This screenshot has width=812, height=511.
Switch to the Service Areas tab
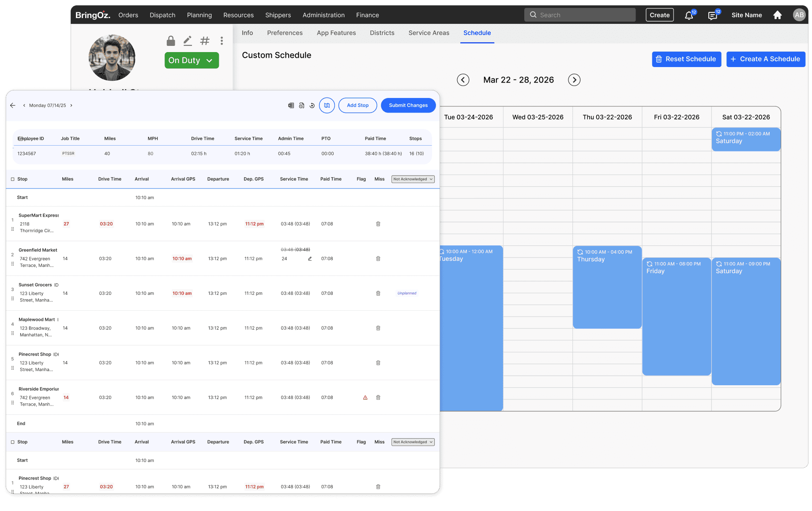(429, 33)
